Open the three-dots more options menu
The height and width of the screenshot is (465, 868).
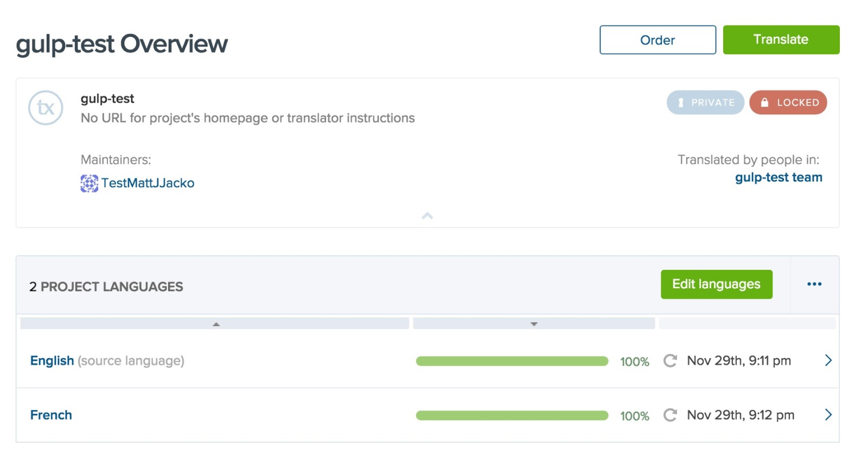(814, 284)
